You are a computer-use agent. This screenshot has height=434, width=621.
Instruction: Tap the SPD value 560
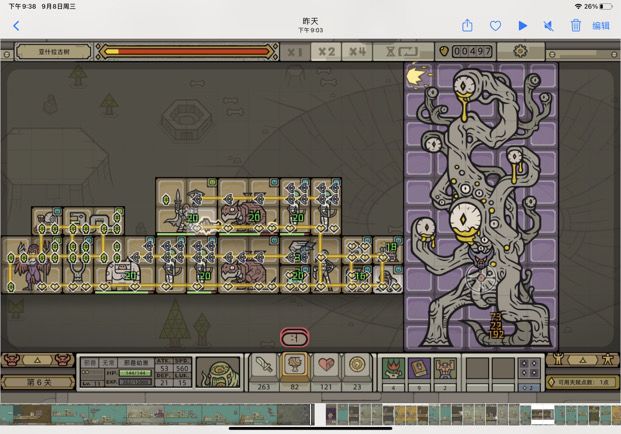[x=182, y=368]
